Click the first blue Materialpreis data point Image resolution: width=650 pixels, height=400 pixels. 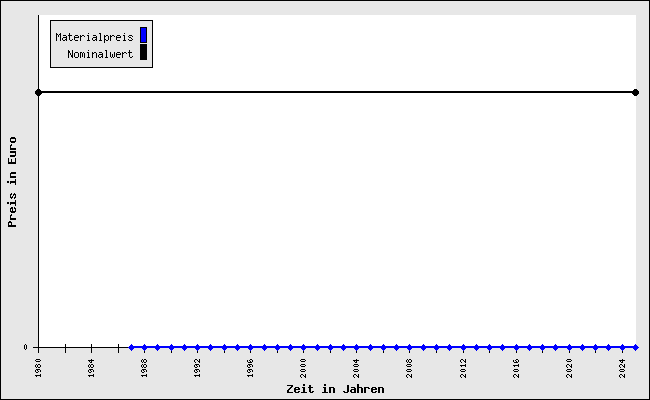point(131,347)
